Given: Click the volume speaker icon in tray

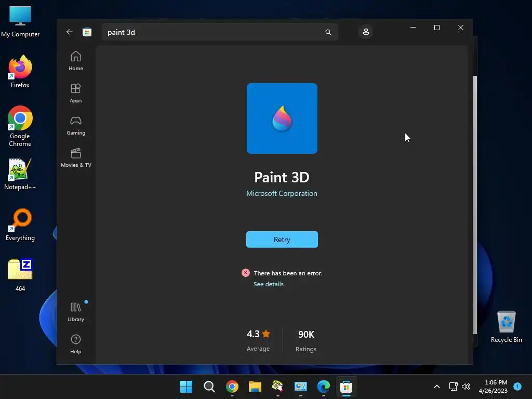Looking at the screenshot, I should point(466,387).
